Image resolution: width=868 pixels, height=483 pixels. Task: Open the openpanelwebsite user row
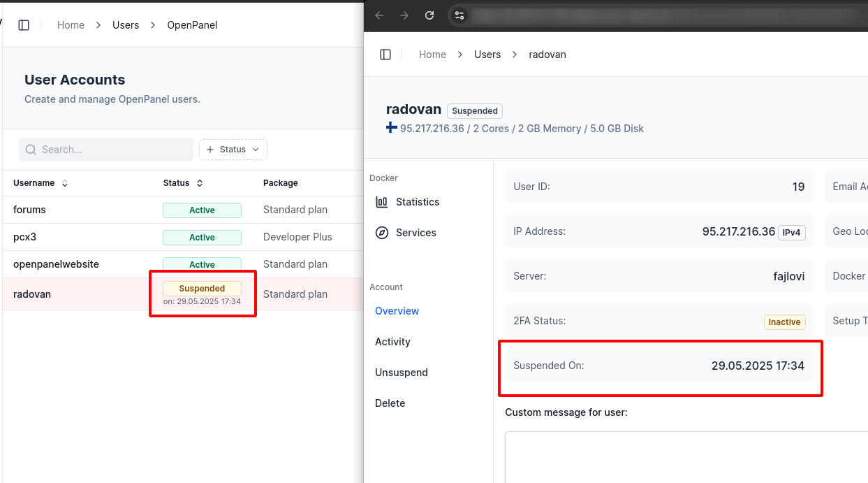pyautogui.click(x=183, y=264)
